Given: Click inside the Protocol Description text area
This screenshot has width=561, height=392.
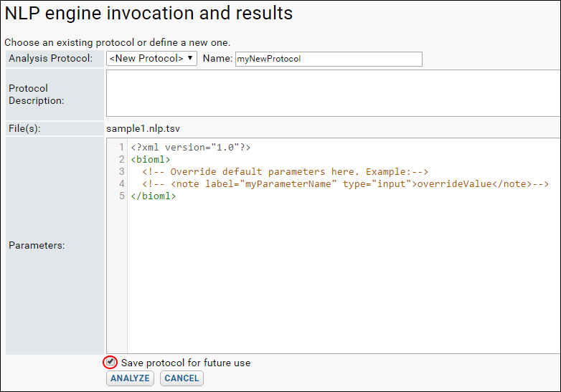Looking at the screenshot, I should click(x=333, y=93).
